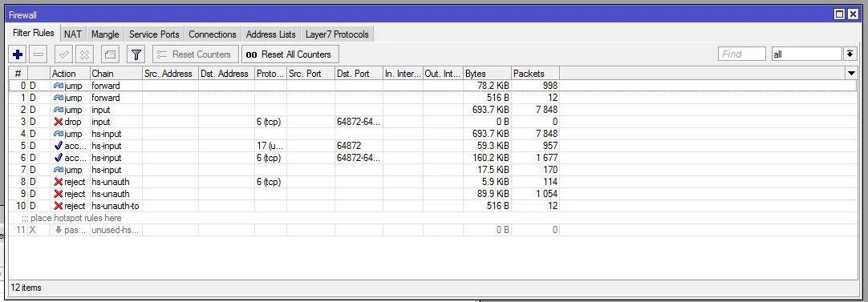Click the Reset Counters button

[196, 54]
